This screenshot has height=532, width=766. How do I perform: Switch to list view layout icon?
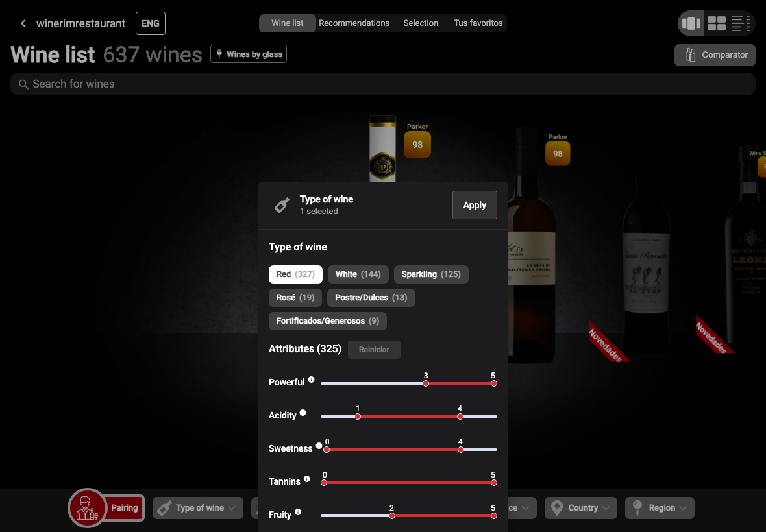click(740, 23)
